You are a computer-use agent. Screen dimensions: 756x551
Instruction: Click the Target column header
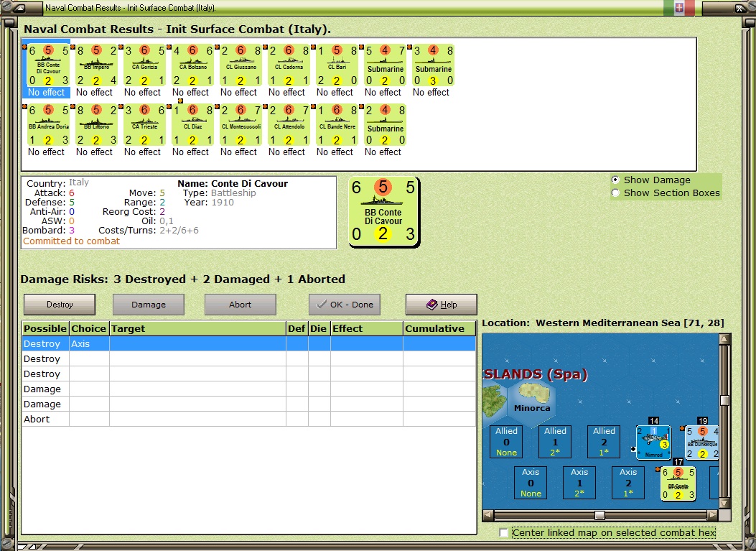pos(197,328)
